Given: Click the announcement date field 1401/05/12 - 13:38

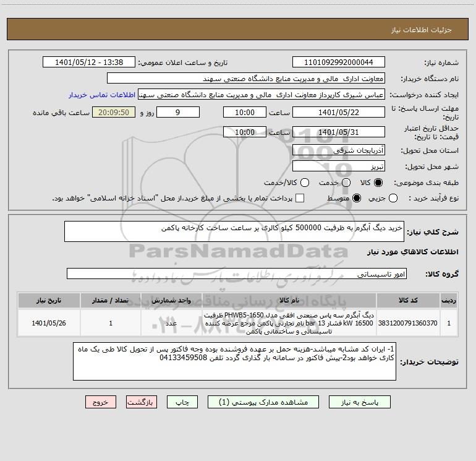Looking at the screenshot, I should click(89, 62).
